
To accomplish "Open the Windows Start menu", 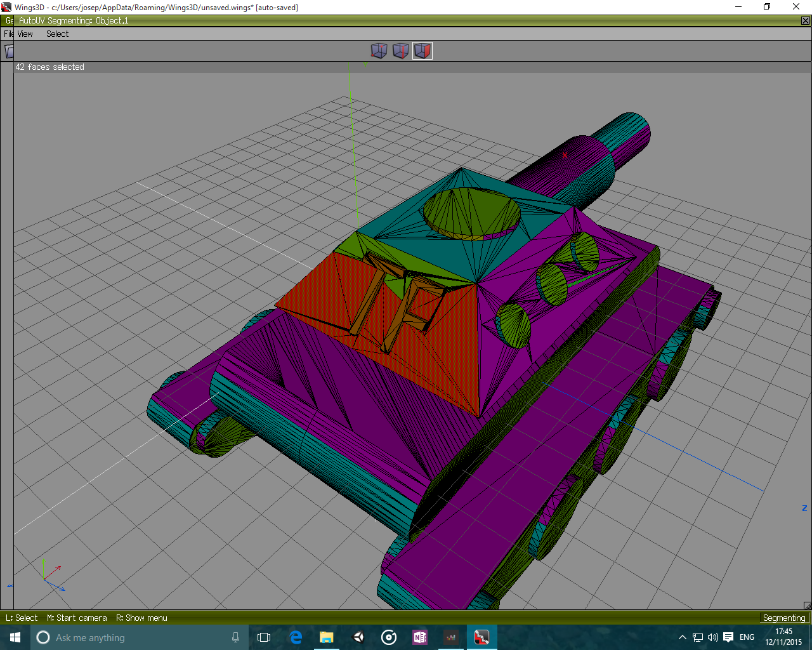I will pyautogui.click(x=15, y=637).
